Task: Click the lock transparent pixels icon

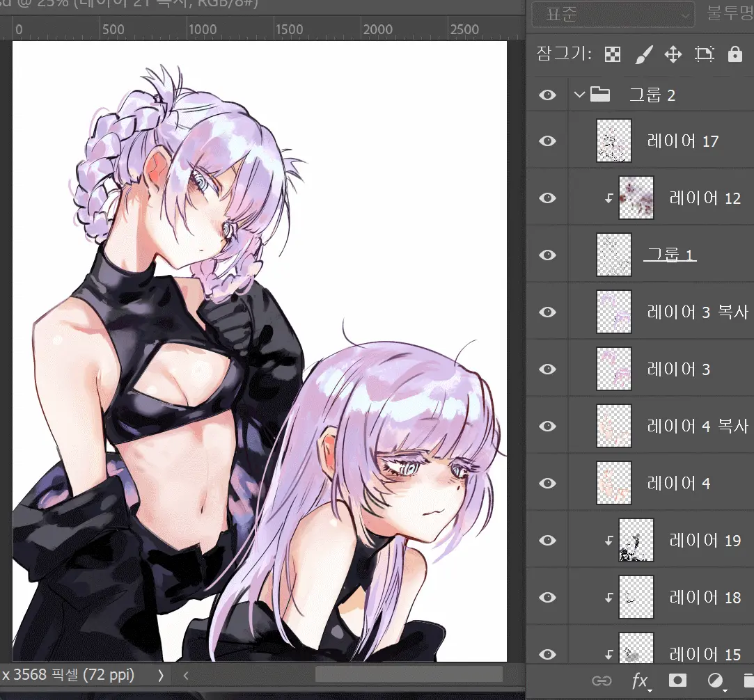Action: point(613,54)
